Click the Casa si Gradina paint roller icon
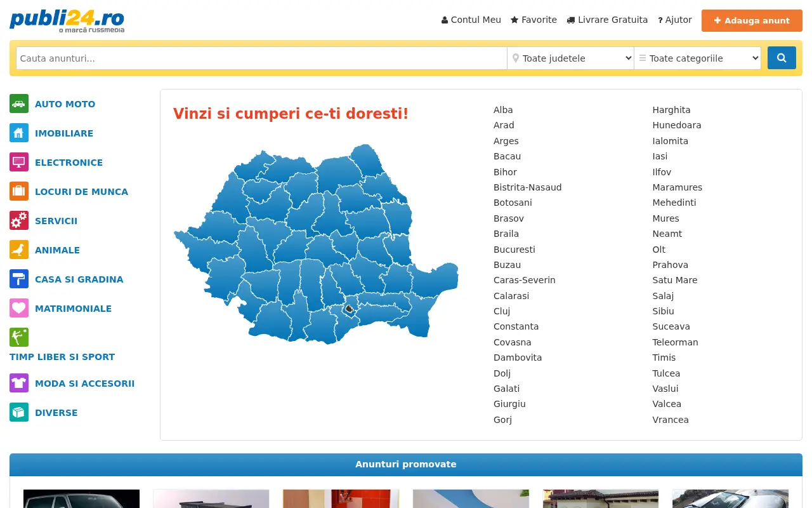 click(19, 279)
